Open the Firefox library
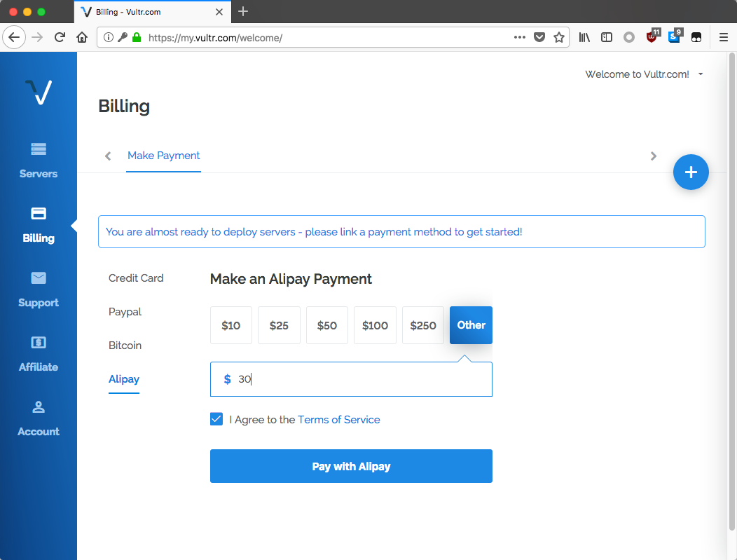737x560 pixels. point(584,37)
